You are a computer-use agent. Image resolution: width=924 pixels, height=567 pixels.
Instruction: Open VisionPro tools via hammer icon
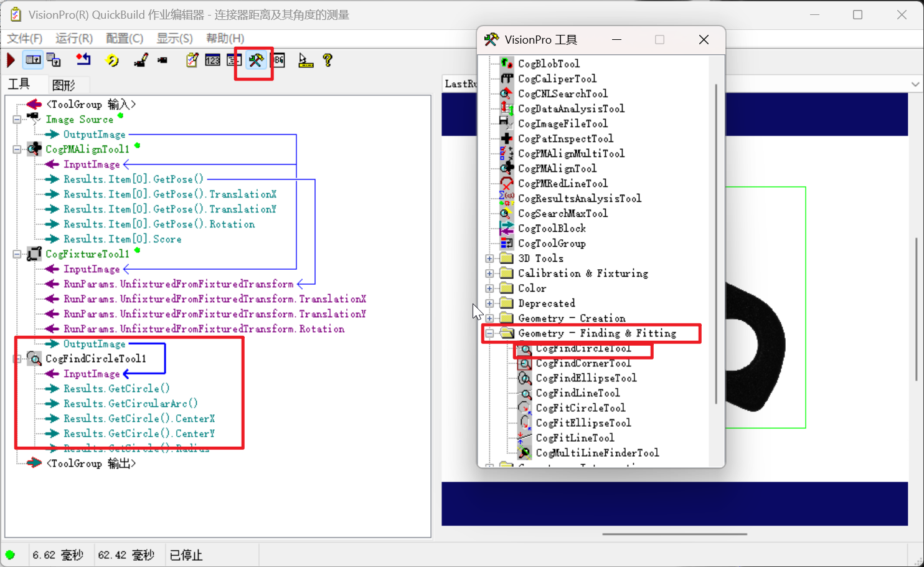click(x=256, y=60)
